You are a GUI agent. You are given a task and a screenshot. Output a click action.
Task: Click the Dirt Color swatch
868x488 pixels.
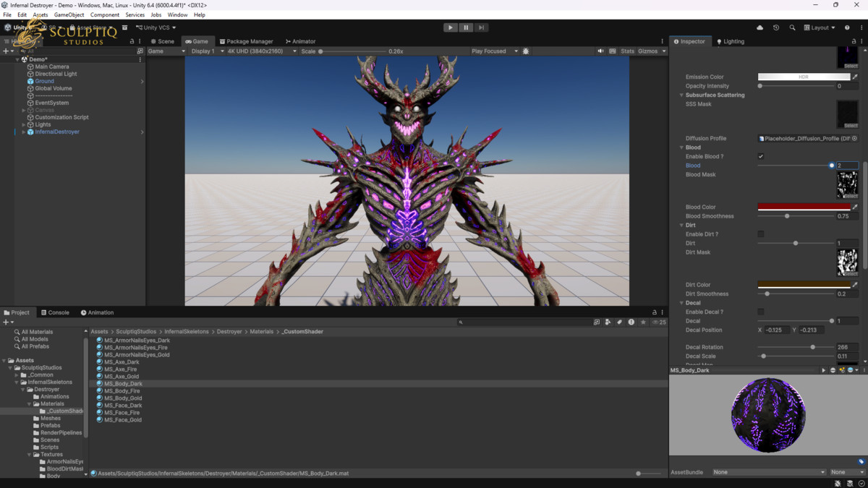tap(803, 285)
